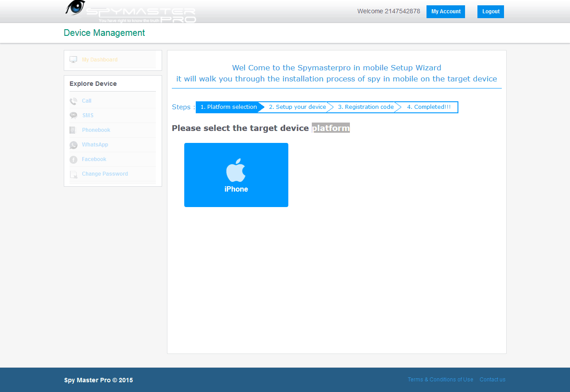
Task: Log out with the Logout button
Action: point(491,12)
